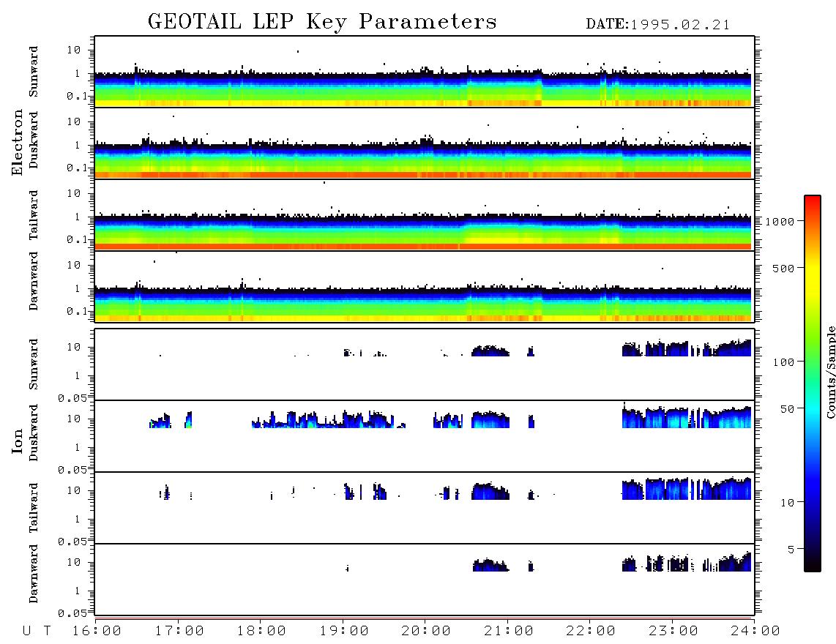The height and width of the screenshot is (644, 836).
Task: Click the 5 colorbar tick label
Action: coord(791,549)
